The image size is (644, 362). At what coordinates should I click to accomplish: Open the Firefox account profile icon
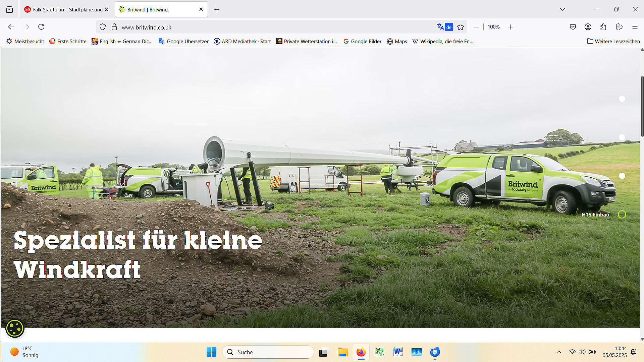pos(588,27)
